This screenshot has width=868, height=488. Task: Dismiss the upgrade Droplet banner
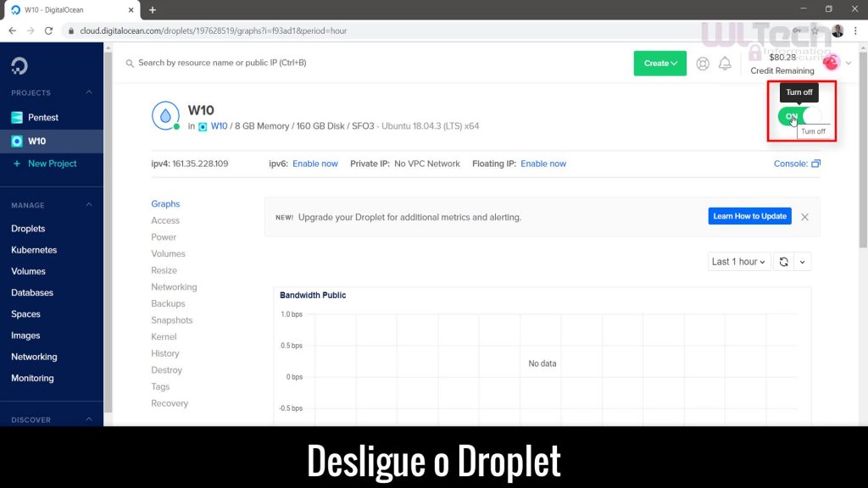(805, 217)
